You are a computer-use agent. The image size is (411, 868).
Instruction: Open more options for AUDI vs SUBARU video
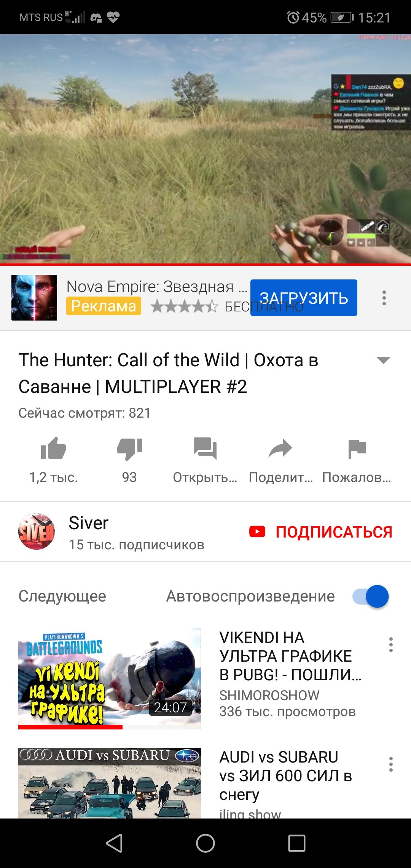(x=391, y=764)
